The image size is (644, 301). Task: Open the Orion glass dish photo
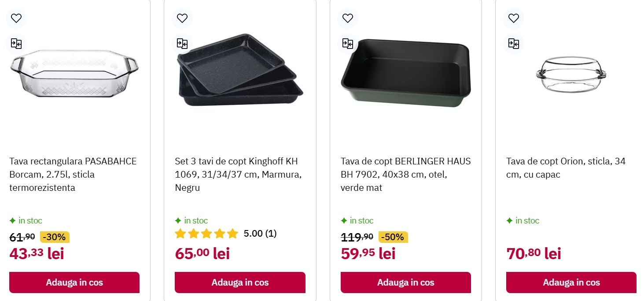pyautogui.click(x=571, y=74)
